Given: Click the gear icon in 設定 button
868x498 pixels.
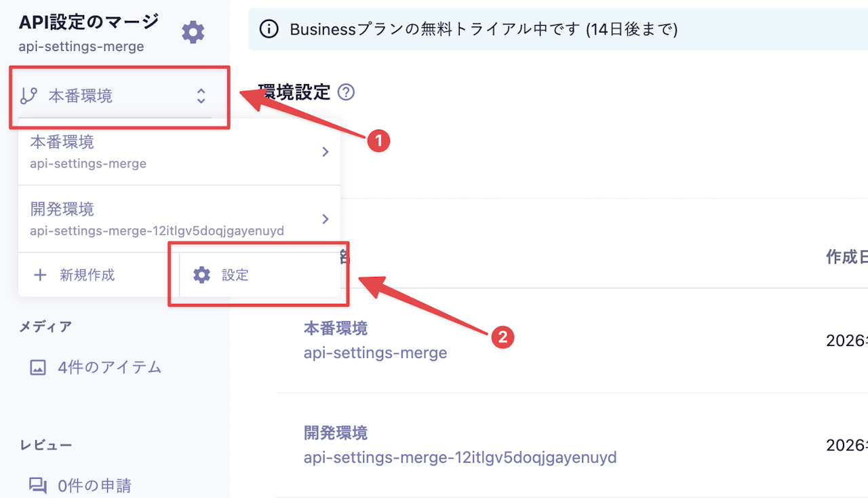Looking at the screenshot, I should point(202,275).
